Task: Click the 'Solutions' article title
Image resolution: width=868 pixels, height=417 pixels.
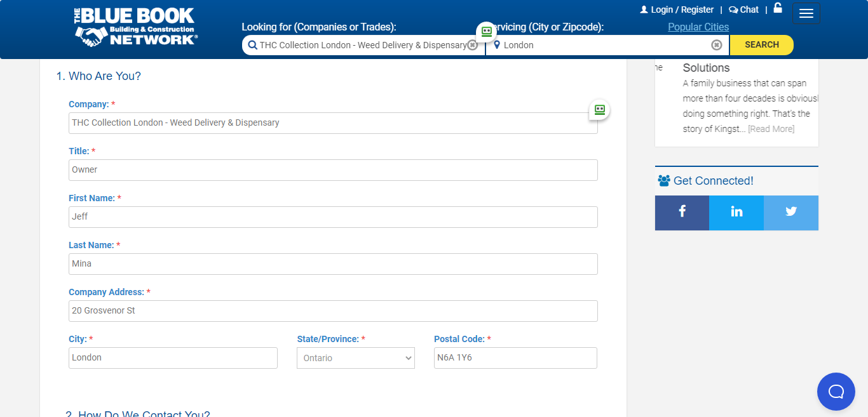Action: 706,68
